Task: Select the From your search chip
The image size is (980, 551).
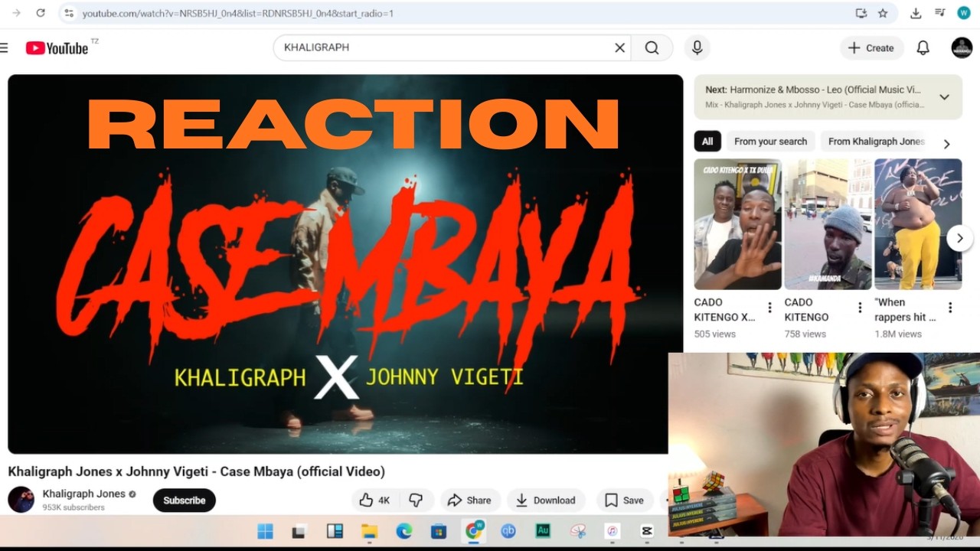Action: [x=770, y=141]
